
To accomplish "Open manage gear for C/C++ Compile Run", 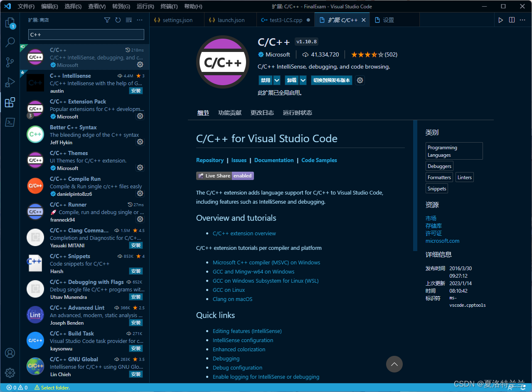I will click(140, 194).
